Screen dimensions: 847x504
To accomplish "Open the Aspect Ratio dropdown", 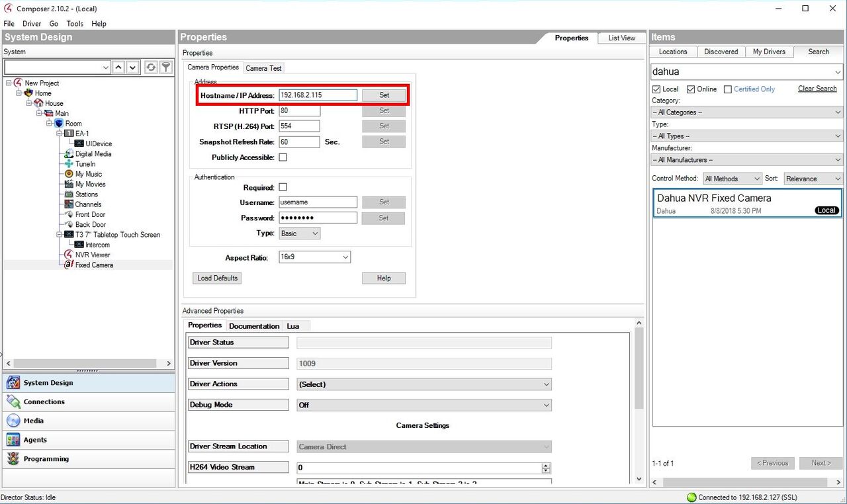I will pos(314,257).
